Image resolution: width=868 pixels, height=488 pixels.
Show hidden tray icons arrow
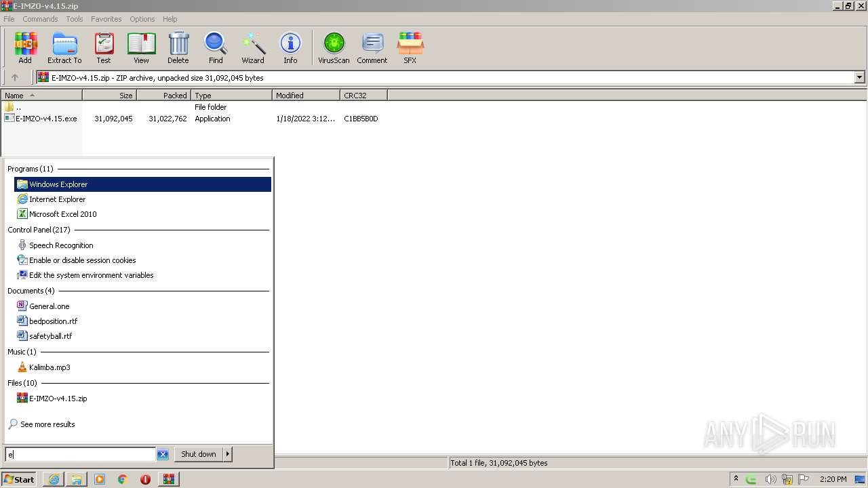(x=736, y=479)
